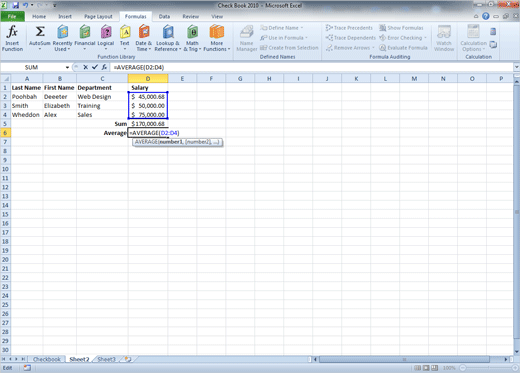The height and width of the screenshot is (373, 520).
Task: Click Create from Selection
Action: [289, 48]
